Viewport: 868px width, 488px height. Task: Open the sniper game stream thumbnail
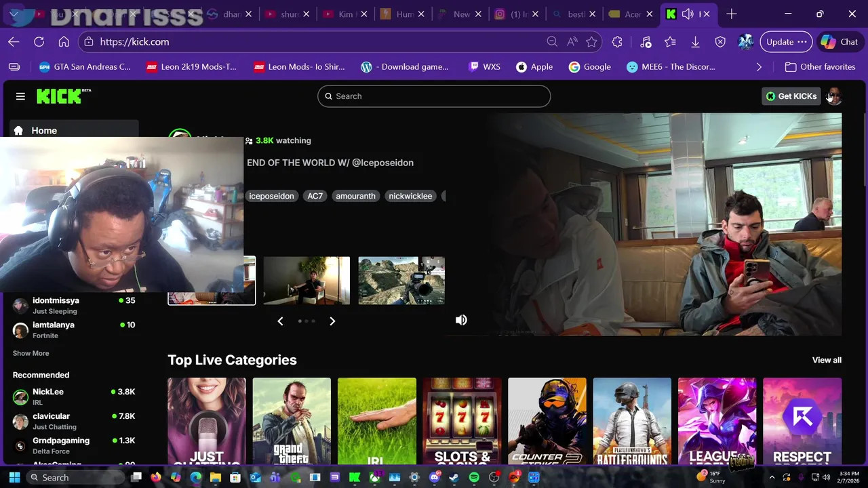point(401,281)
